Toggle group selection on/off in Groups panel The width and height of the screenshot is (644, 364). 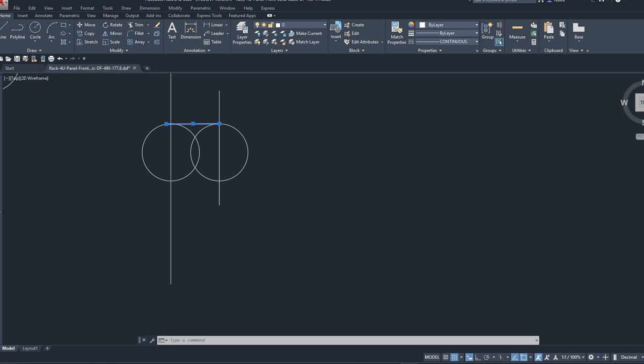tap(499, 42)
